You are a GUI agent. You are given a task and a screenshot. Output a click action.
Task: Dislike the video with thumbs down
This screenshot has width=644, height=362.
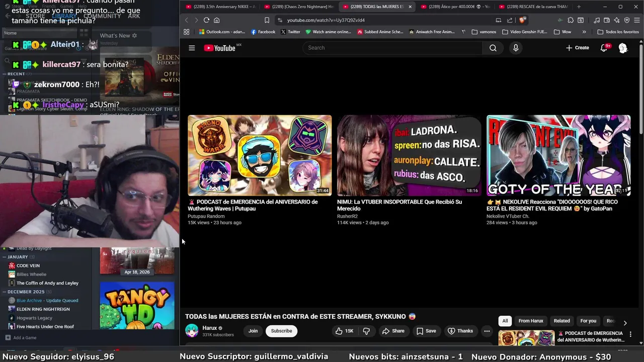[x=366, y=331]
